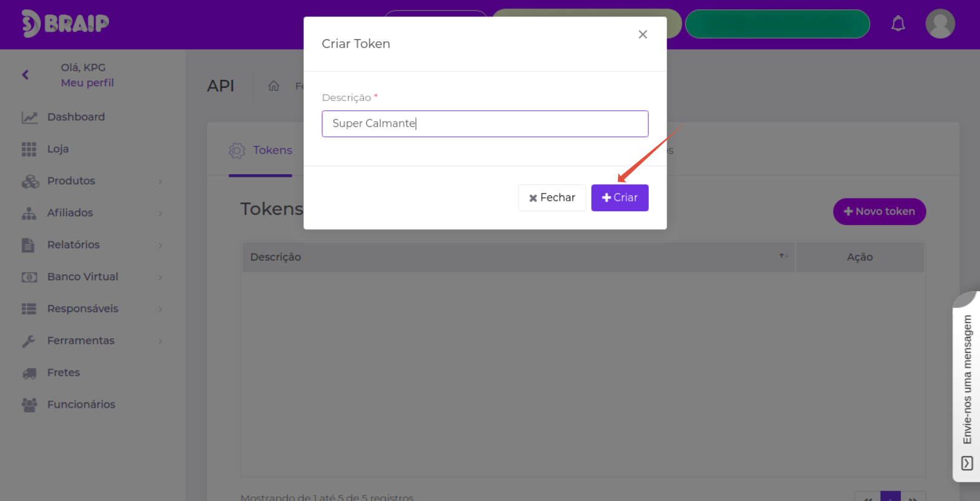
Task: Switch to the Tokens tab
Action: point(260,150)
